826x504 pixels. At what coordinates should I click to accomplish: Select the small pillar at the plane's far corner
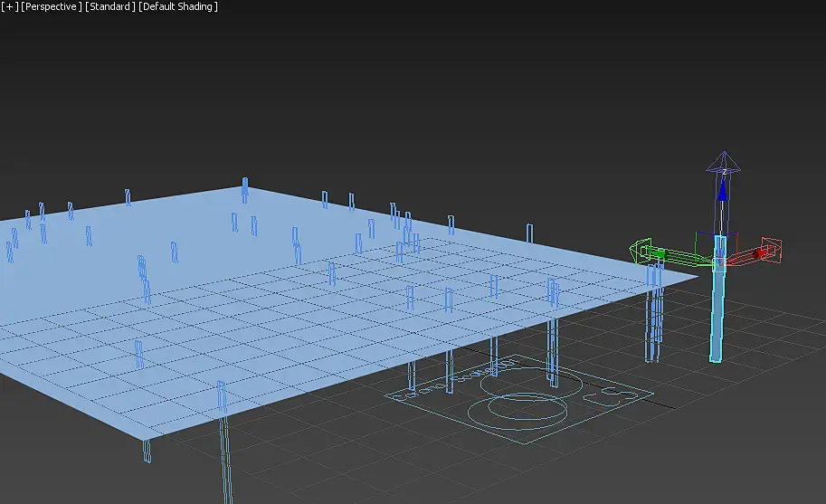click(244, 188)
